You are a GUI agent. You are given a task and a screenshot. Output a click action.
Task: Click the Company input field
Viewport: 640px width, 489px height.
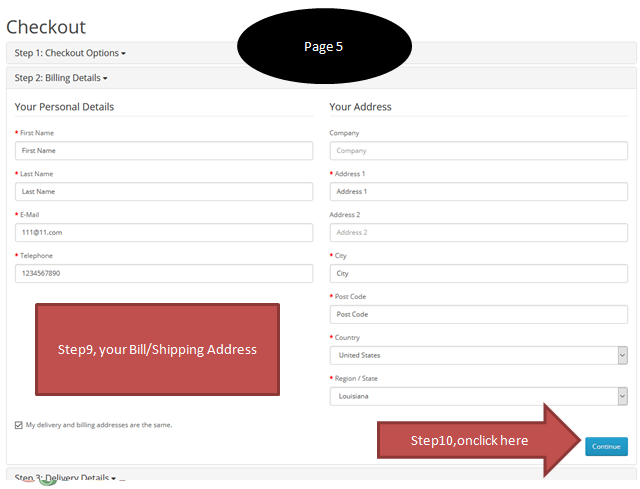click(478, 150)
